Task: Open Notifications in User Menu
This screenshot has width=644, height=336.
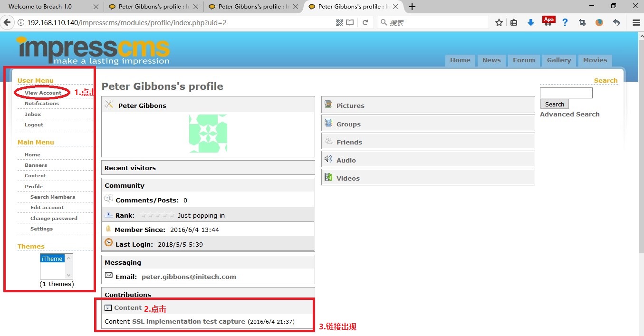Action: click(42, 103)
